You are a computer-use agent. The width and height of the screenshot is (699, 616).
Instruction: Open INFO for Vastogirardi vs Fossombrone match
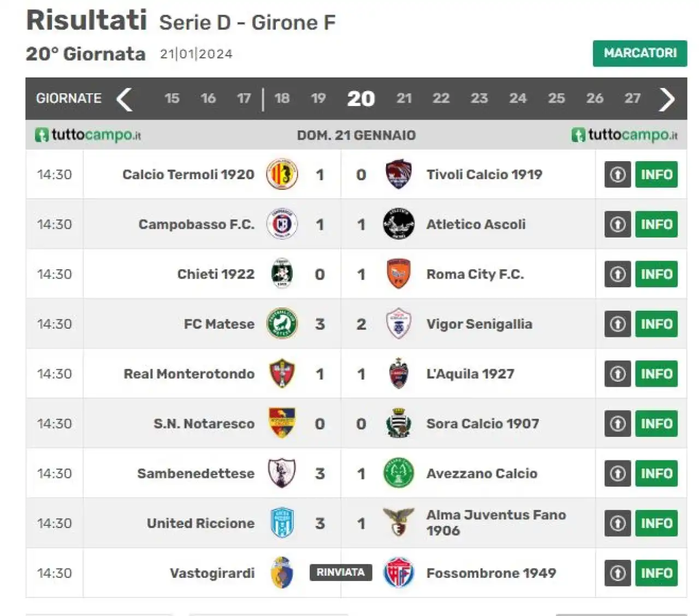pos(656,573)
